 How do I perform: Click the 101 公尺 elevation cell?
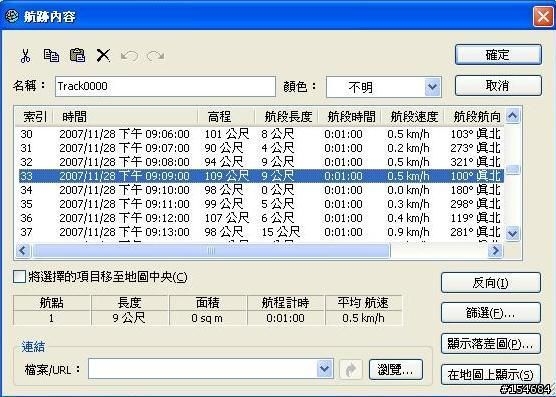point(227,134)
